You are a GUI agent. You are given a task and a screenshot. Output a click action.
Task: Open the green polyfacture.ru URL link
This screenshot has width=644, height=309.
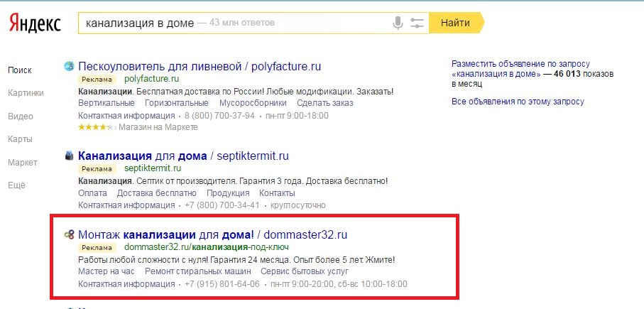click(x=151, y=78)
